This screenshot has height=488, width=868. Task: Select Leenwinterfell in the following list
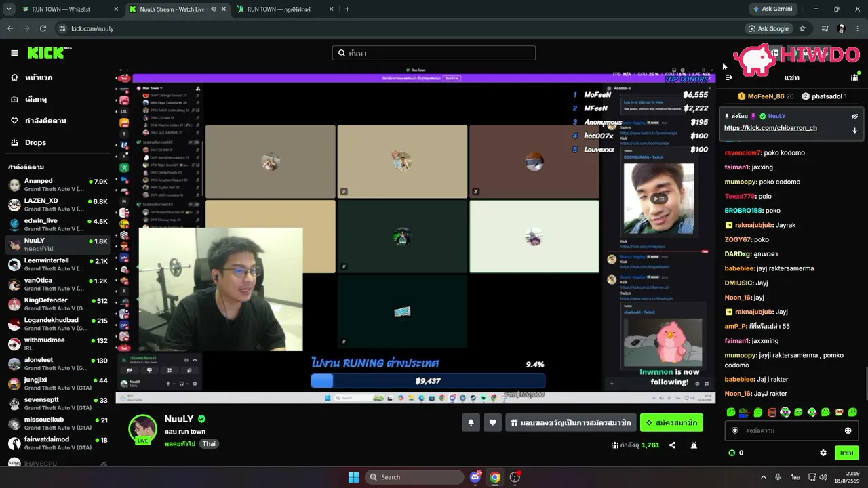coord(58,264)
